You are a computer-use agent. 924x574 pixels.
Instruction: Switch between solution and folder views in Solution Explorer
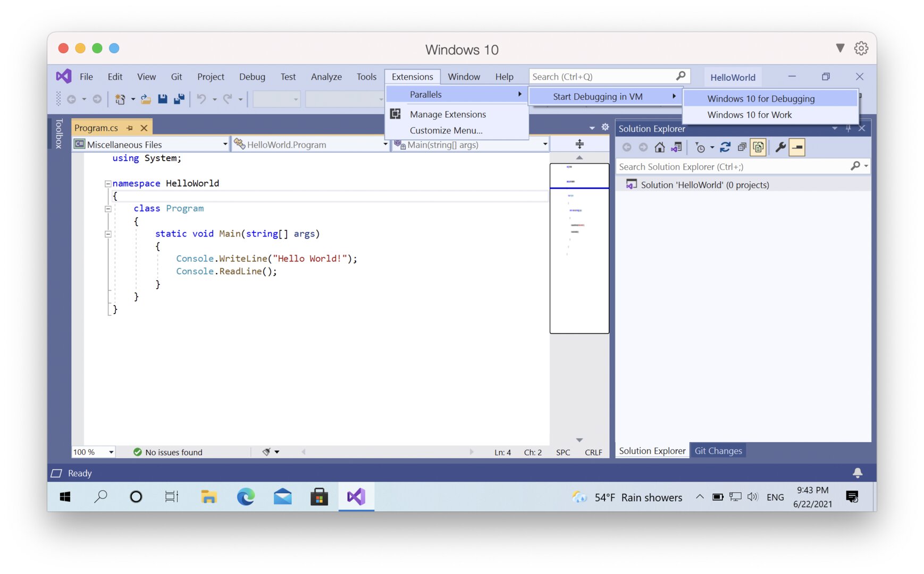coord(676,147)
